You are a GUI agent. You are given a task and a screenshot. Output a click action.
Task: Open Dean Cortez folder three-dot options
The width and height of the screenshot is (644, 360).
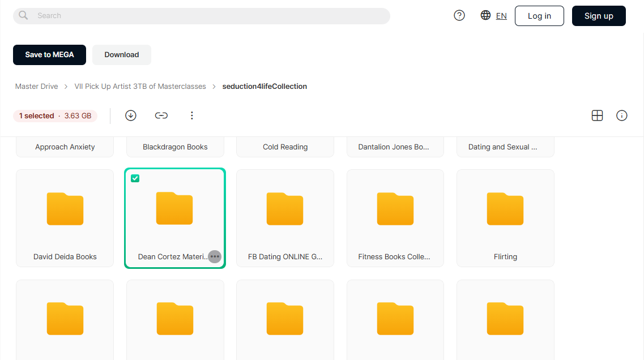tap(215, 256)
